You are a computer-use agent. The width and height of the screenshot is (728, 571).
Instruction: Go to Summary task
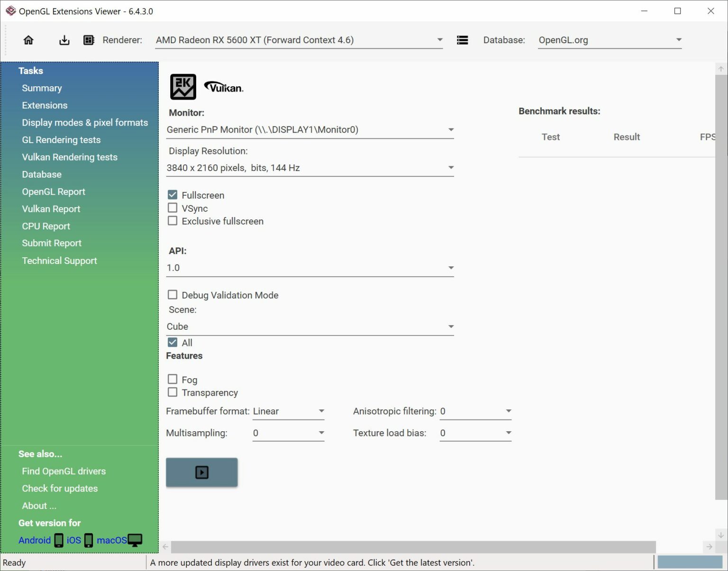pos(42,88)
